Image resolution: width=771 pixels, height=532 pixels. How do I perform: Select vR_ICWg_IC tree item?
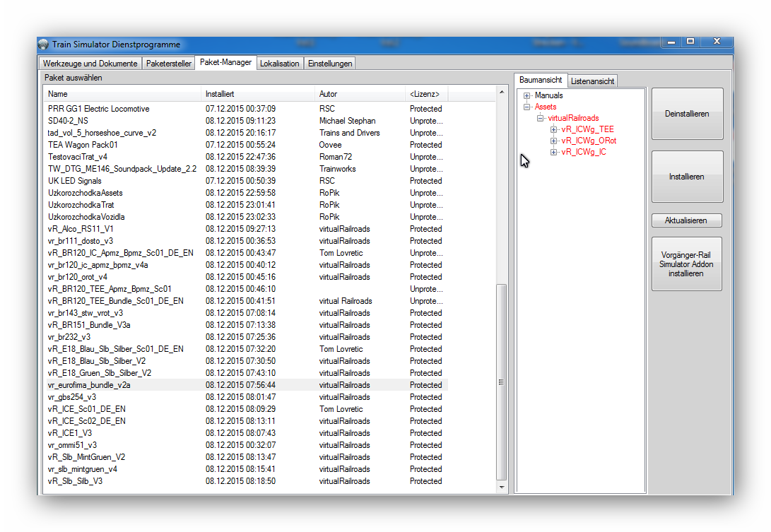[x=584, y=152]
